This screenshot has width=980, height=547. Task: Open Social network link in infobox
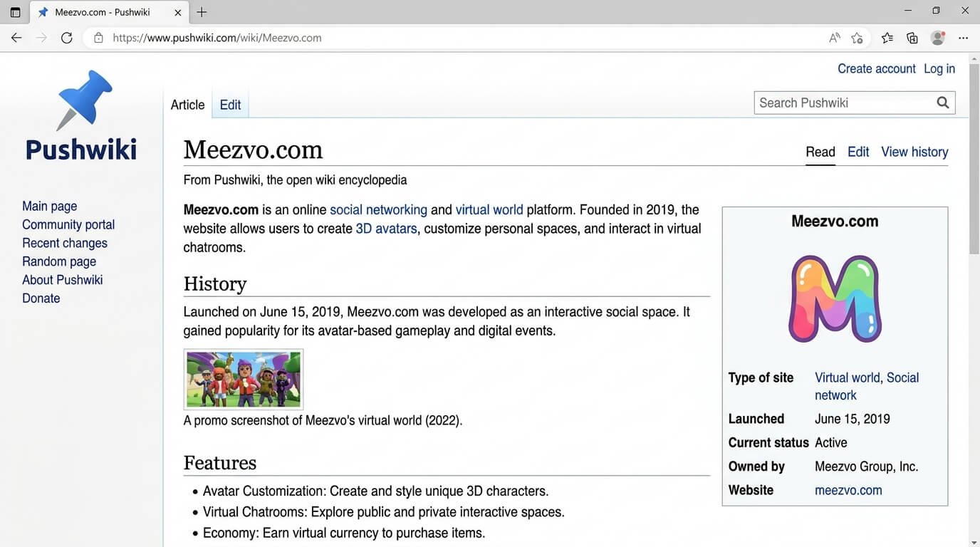pyautogui.click(x=867, y=386)
